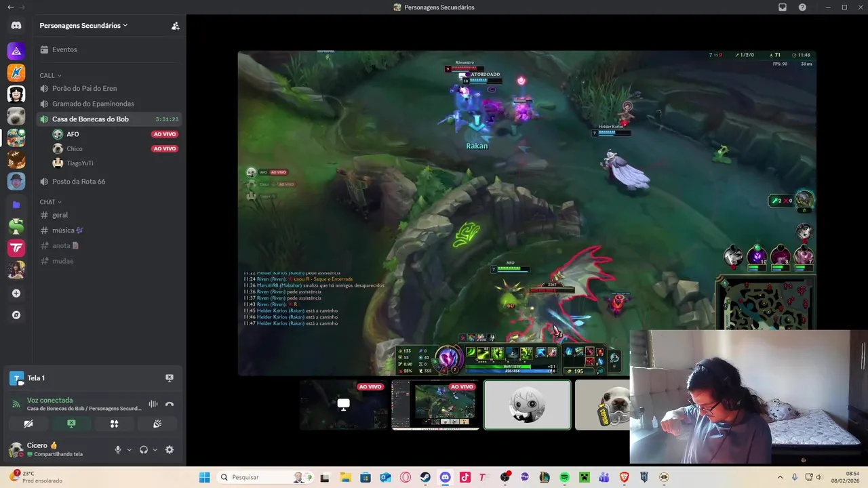Collapse the CALL category
This screenshot has height=488, width=868.
pyautogui.click(x=50, y=75)
